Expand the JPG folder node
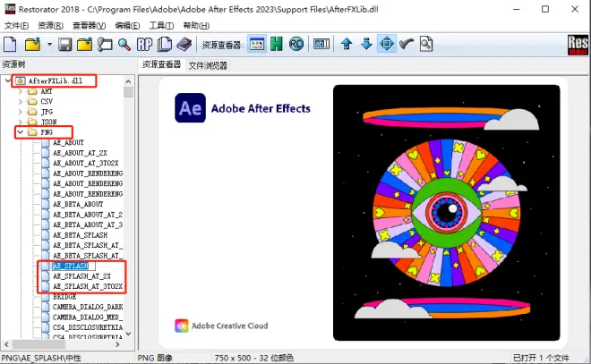Image resolution: width=591 pixels, height=364 pixels. click(x=21, y=112)
